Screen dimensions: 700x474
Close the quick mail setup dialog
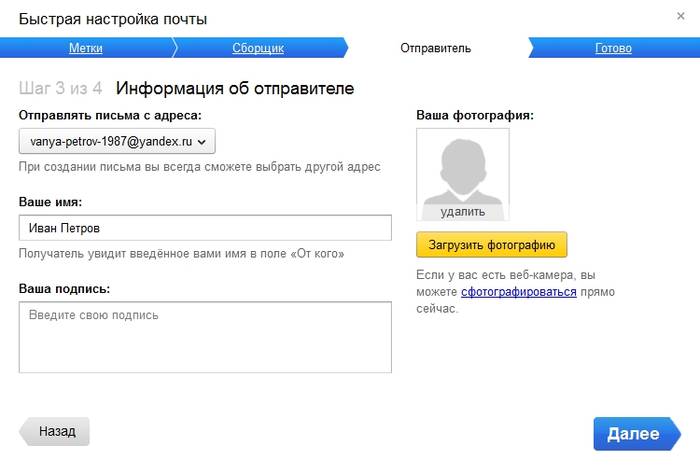point(681,17)
